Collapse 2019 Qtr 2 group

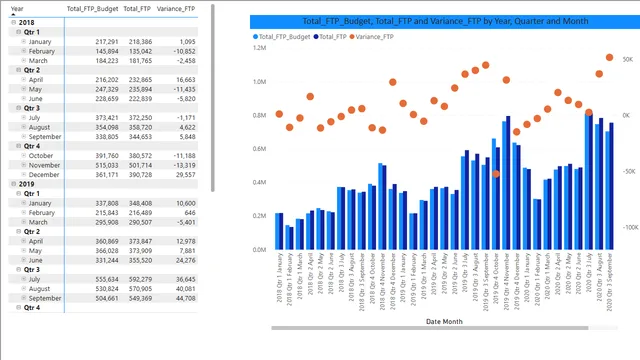tap(18, 231)
